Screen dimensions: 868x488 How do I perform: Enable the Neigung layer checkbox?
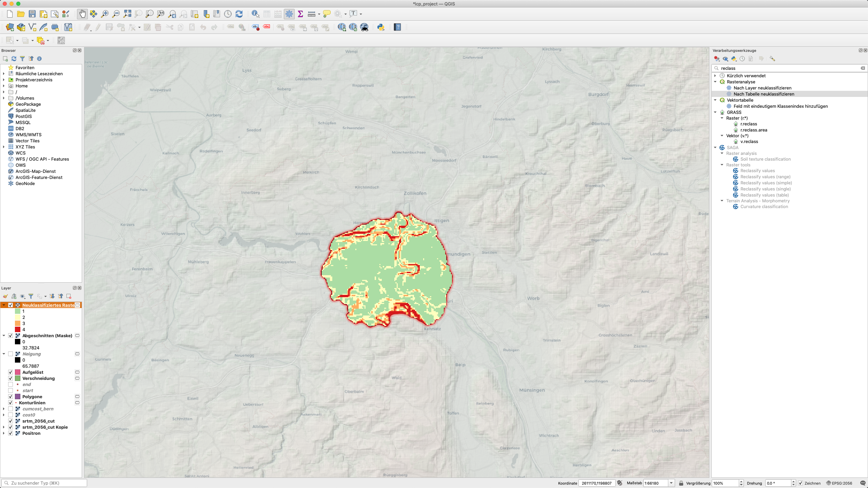(11, 354)
